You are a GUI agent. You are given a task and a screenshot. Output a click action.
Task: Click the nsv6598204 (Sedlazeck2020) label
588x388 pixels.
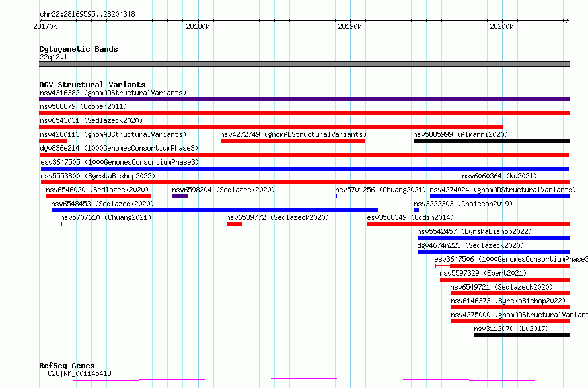(x=223, y=190)
